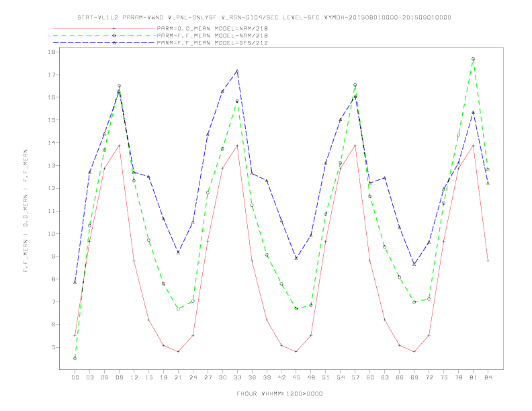Click red observed plus marker at hour 84
The width and height of the screenshot is (532, 411).
tap(488, 261)
